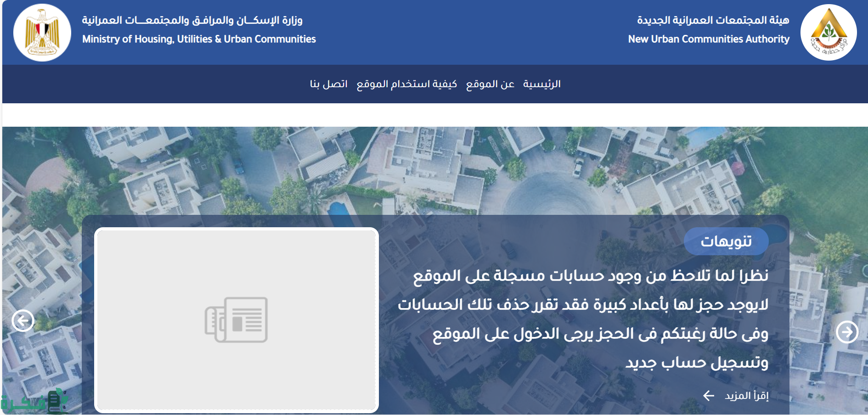868x415 pixels.
Task: Click the تنويهات badge button
Action: click(726, 241)
